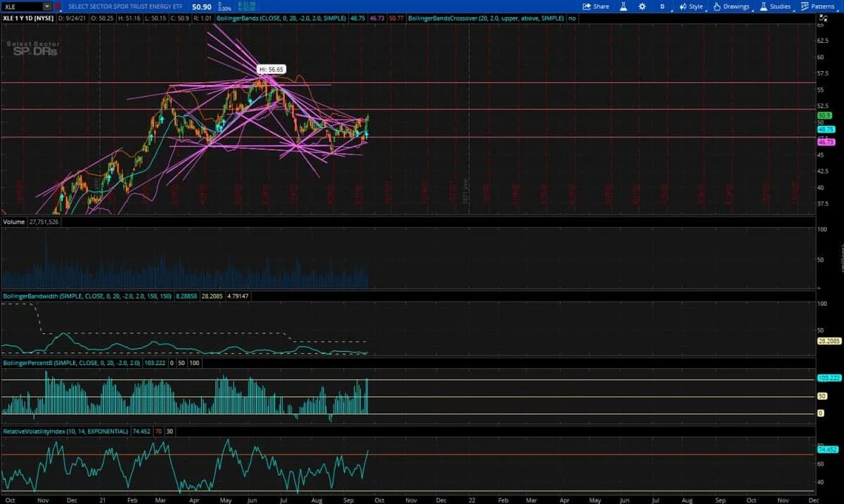Open the Studies menu
844x504 pixels.
pos(775,6)
